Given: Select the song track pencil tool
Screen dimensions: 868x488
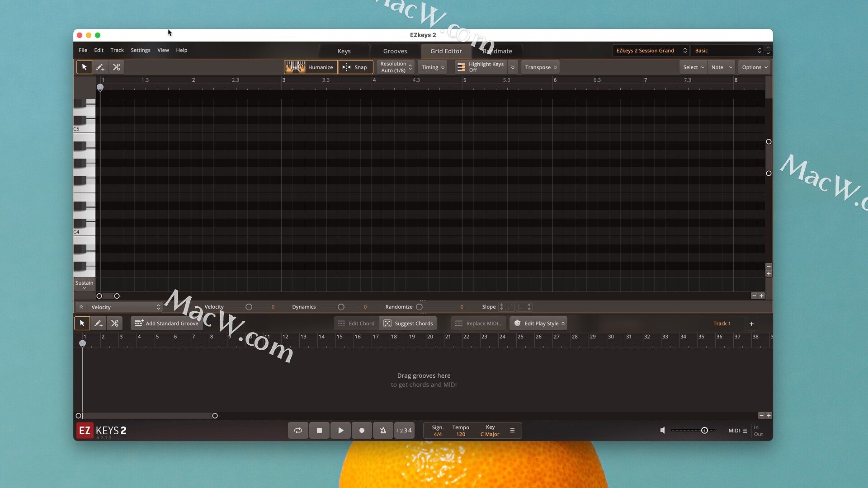Looking at the screenshot, I should (98, 324).
